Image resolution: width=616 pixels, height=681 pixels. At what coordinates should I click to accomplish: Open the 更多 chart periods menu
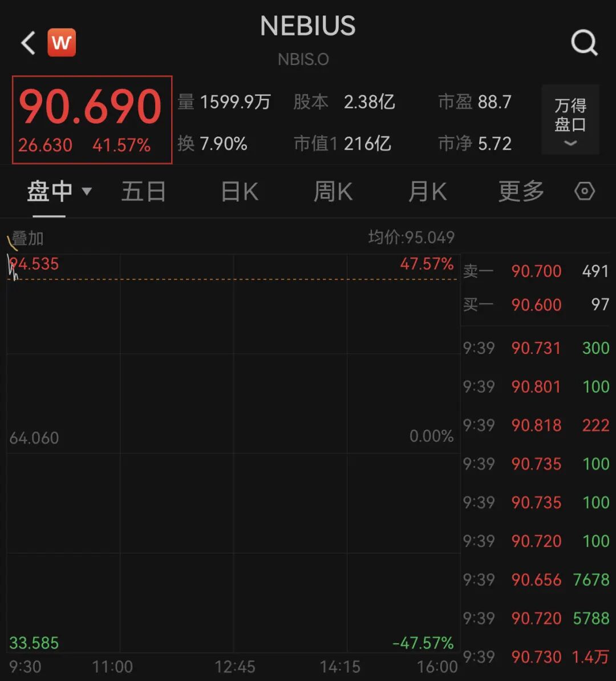(x=521, y=192)
